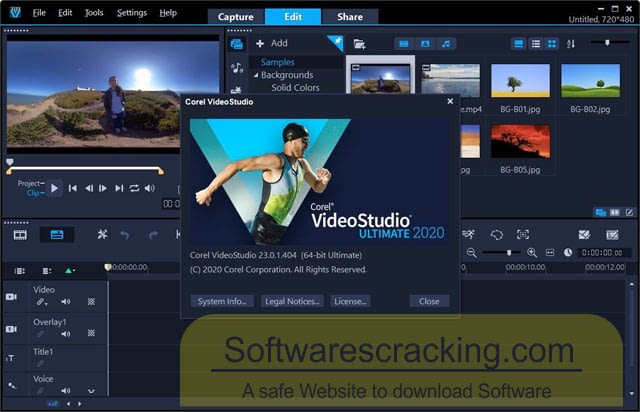Select the BG-B01.jpg thumbnail
This screenshot has width=640, height=412.
tap(520, 80)
